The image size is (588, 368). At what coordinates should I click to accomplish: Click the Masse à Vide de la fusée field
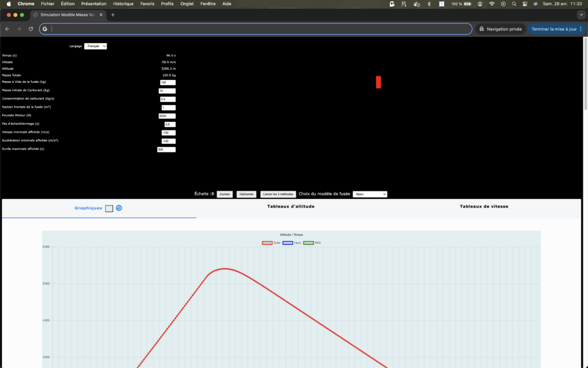point(168,83)
